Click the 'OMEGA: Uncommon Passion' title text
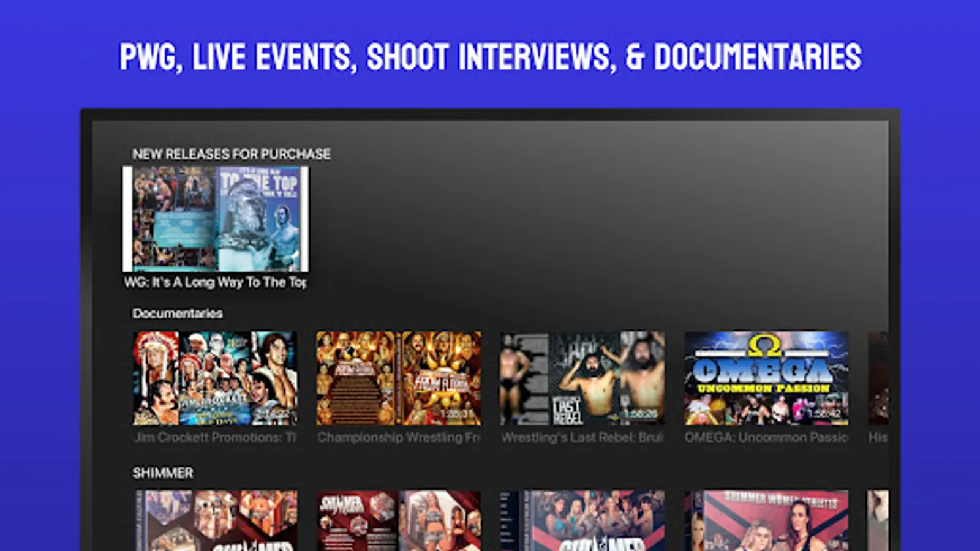 click(x=766, y=437)
